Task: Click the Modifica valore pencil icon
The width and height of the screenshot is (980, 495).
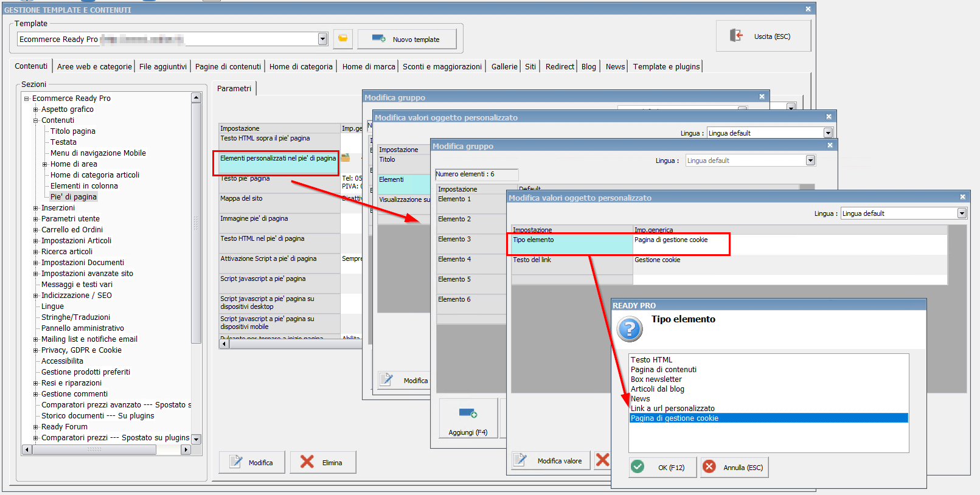Action: (x=520, y=460)
